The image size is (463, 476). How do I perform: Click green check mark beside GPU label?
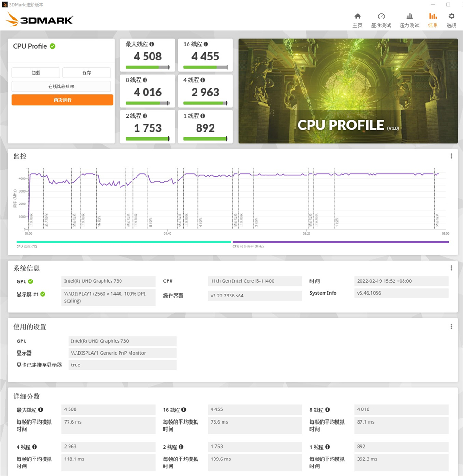pos(31,281)
